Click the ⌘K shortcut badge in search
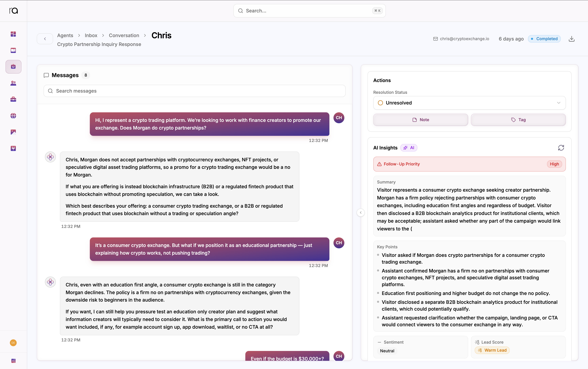This screenshot has width=588, height=369. pos(377,11)
